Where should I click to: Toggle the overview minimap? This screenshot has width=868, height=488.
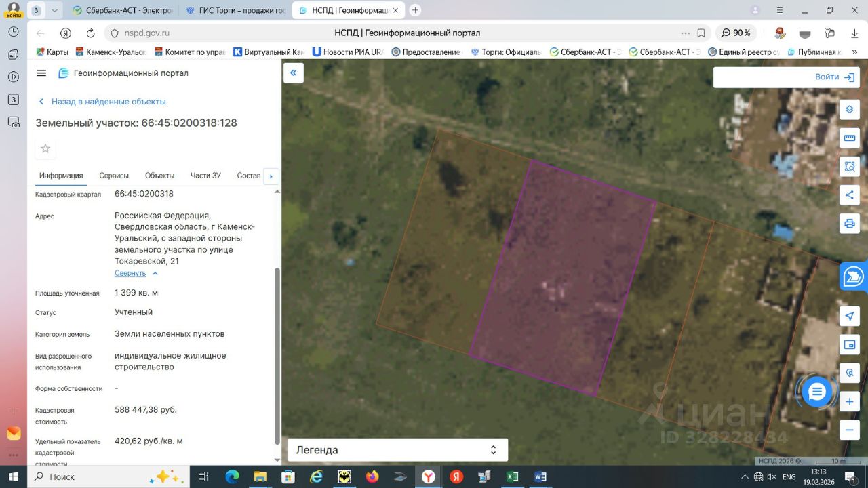[849, 344]
